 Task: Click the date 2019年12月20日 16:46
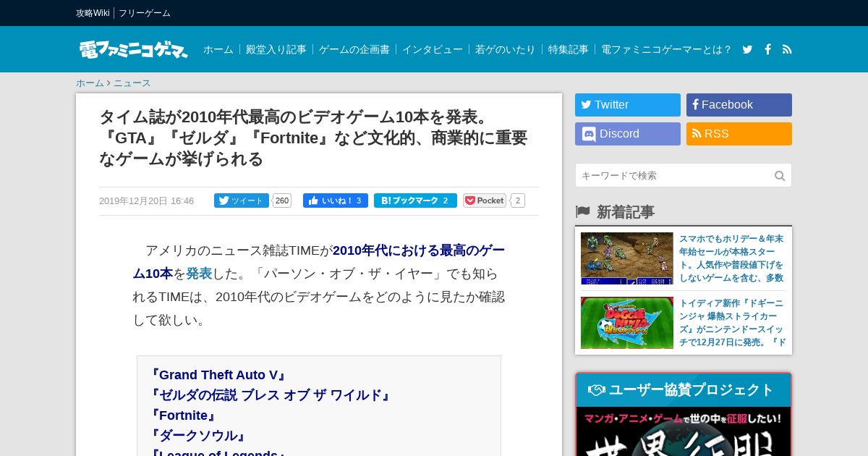click(x=146, y=201)
